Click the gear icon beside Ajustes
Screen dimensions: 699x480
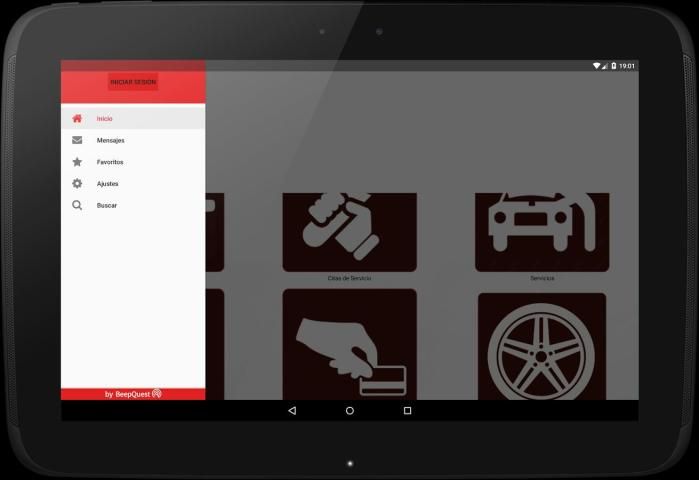click(77, 183)
